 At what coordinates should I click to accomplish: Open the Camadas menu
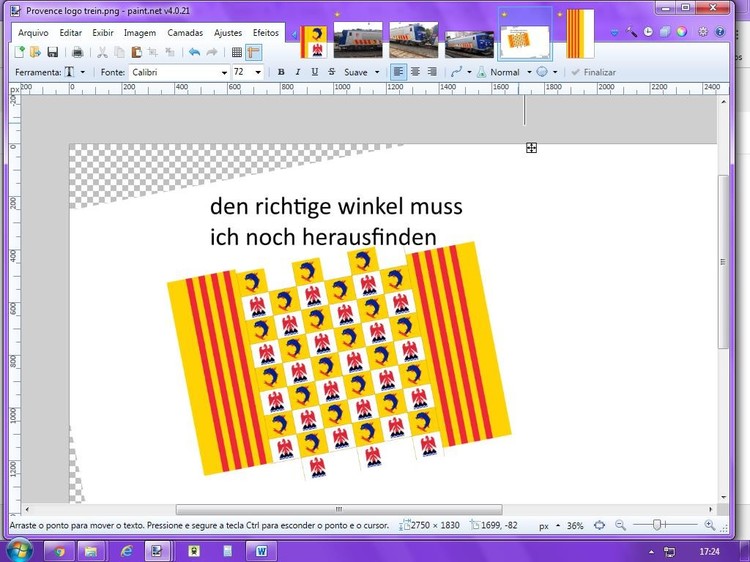click(x=185, y=33)
